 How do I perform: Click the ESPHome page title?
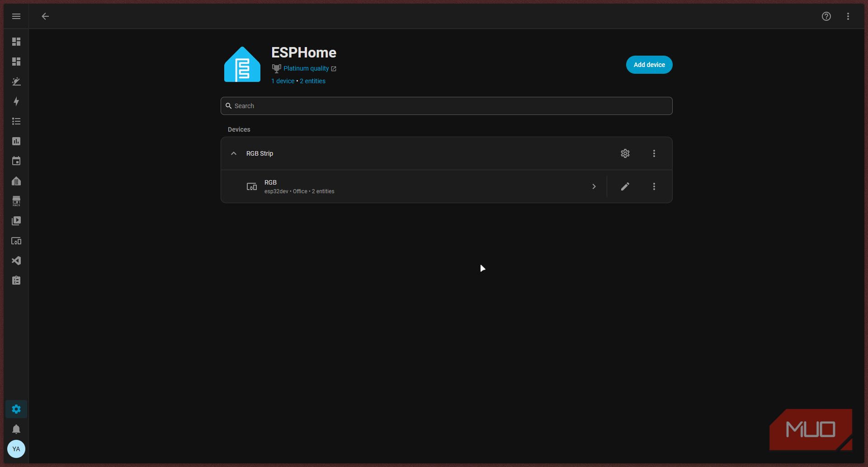coord(304,52)
